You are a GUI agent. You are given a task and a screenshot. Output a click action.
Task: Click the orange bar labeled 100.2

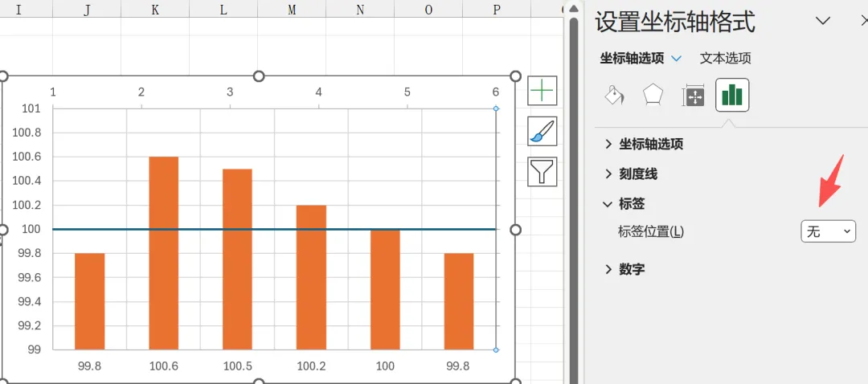[311, 277]
